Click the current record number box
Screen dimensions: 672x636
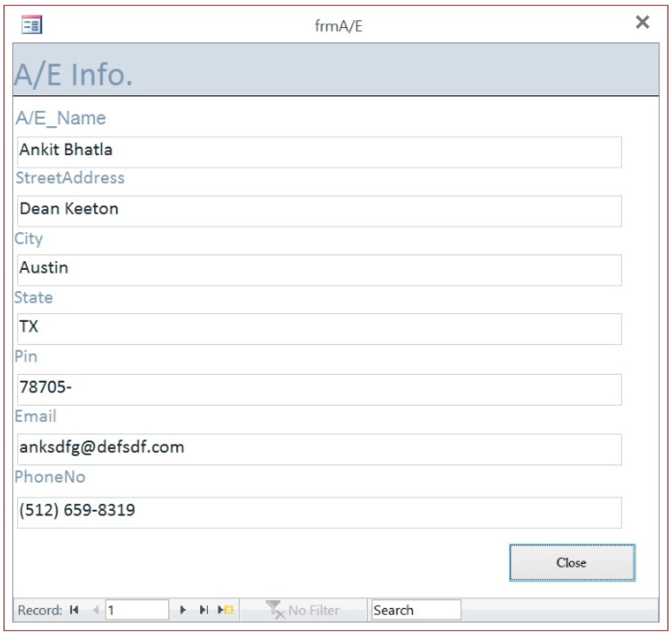137,609
